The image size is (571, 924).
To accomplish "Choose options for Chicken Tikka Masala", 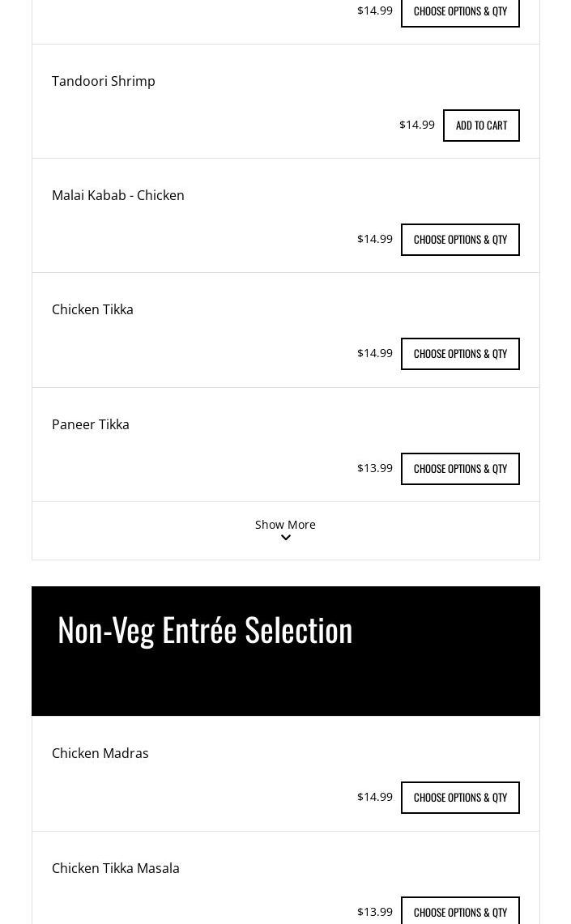I will tap(460, 912).
